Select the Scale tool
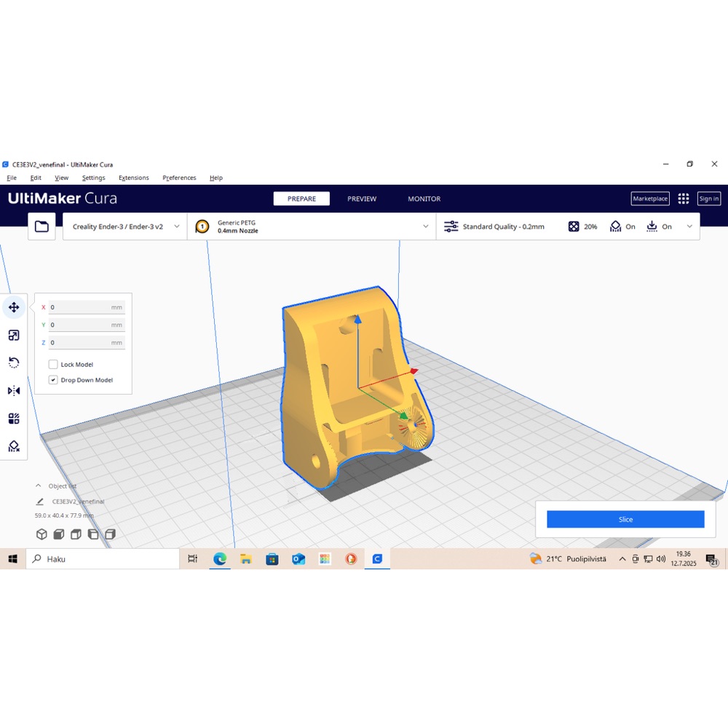 click(14, 335)
